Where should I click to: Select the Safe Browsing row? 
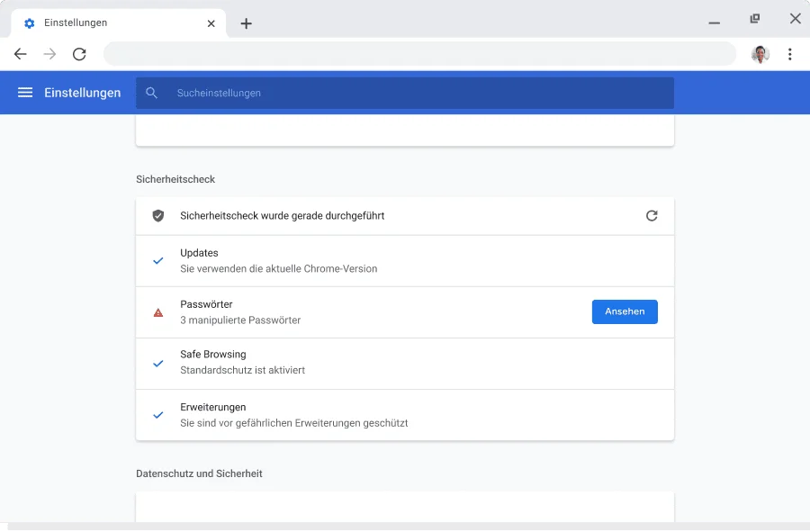tap(405, 363)
